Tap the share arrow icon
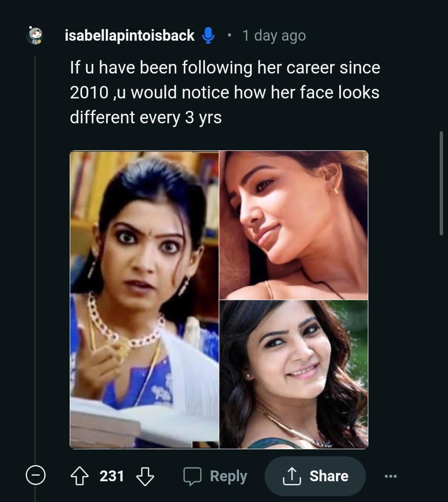Screen dimensions: 448x502 point(292,476)
